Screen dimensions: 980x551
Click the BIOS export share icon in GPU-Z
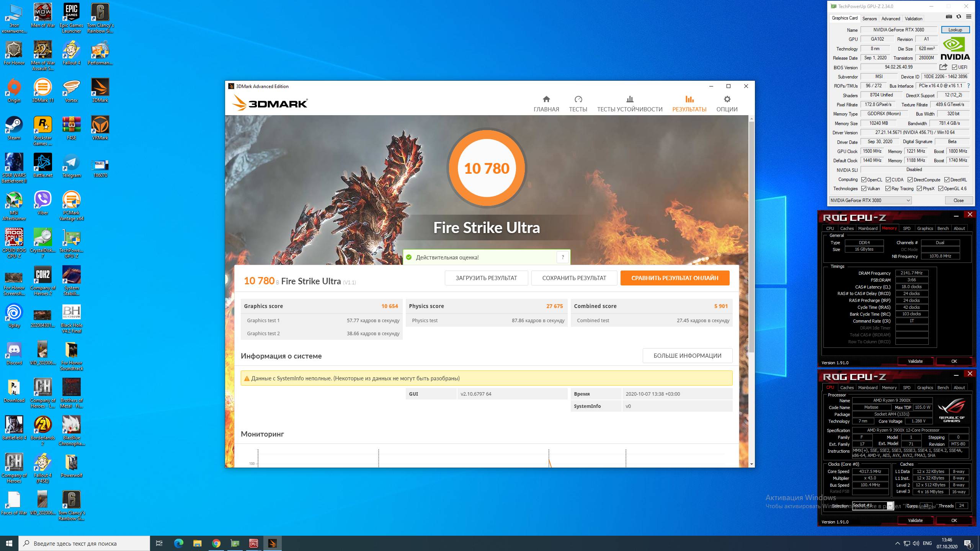tap(943, 67)
